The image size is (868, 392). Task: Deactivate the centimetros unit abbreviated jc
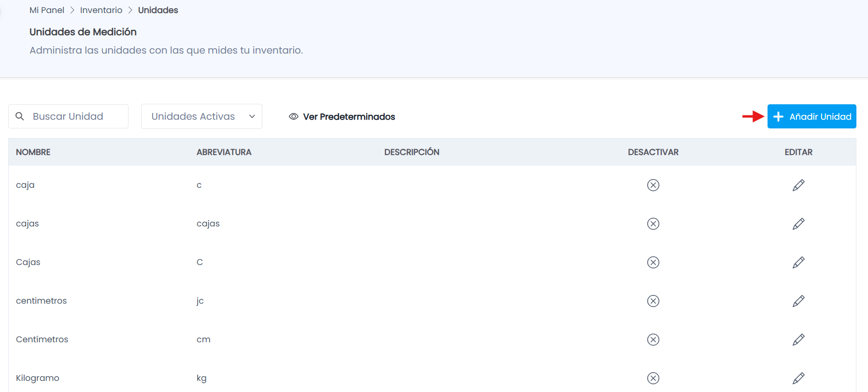[653, 301]
